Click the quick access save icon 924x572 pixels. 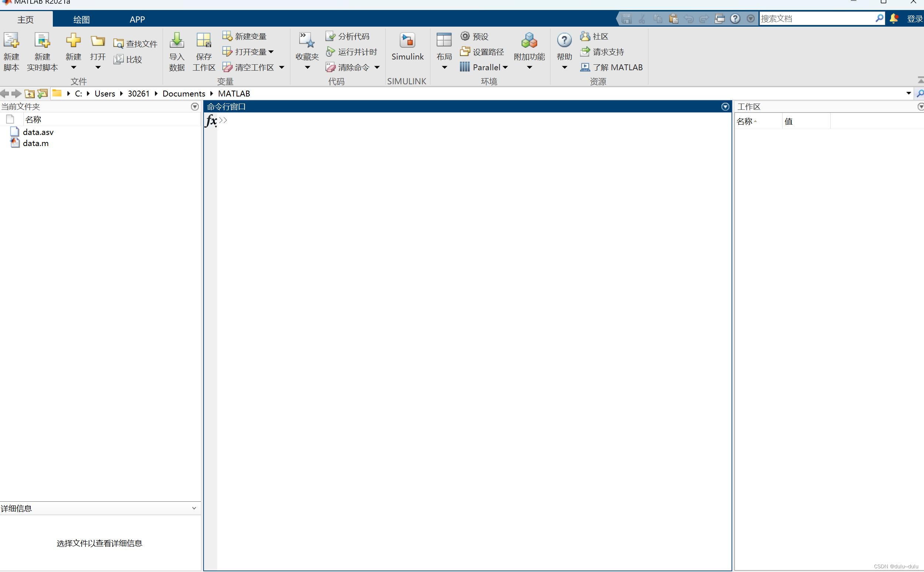click(x=627, y=18)
